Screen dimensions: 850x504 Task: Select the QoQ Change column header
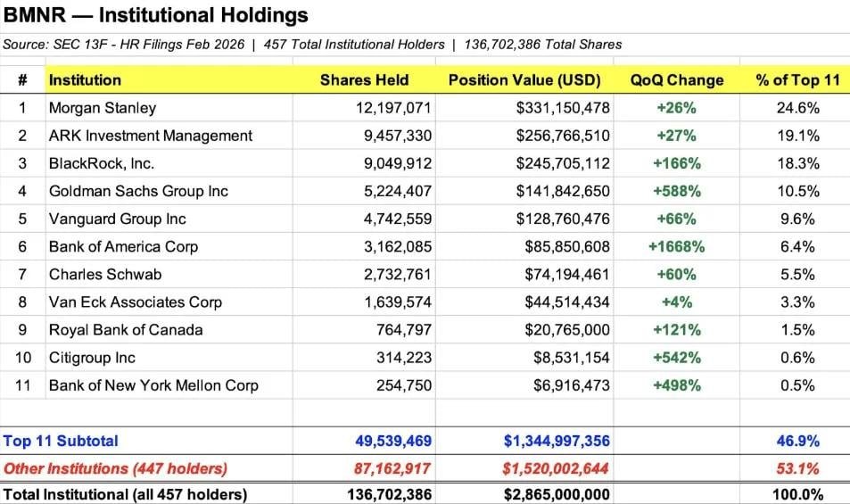[676, 80]
